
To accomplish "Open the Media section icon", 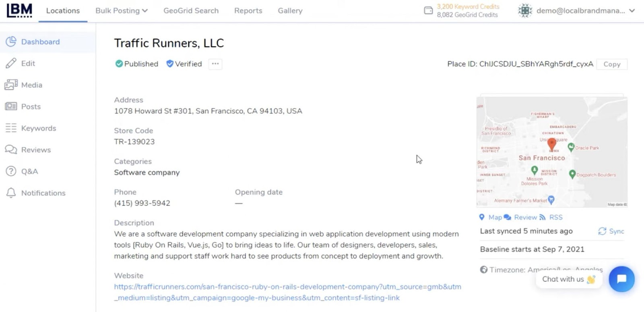I will click(11, 85).
